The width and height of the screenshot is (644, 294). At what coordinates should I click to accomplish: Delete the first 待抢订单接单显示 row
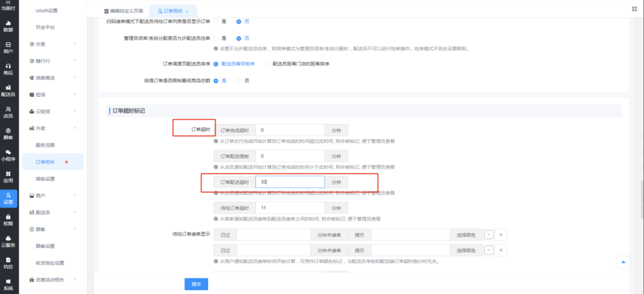point(501,234)
